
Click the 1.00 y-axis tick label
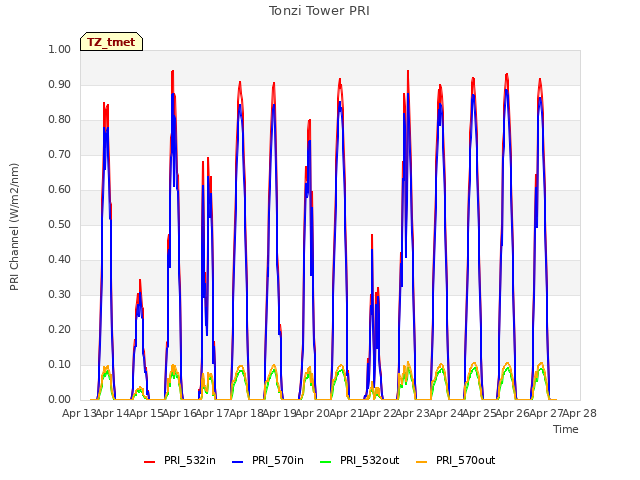[60, 49]
